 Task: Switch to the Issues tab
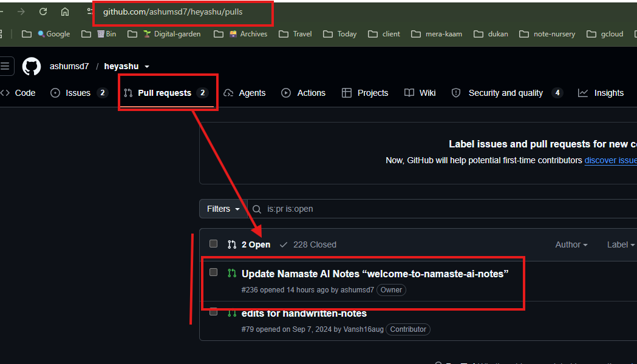79,93
